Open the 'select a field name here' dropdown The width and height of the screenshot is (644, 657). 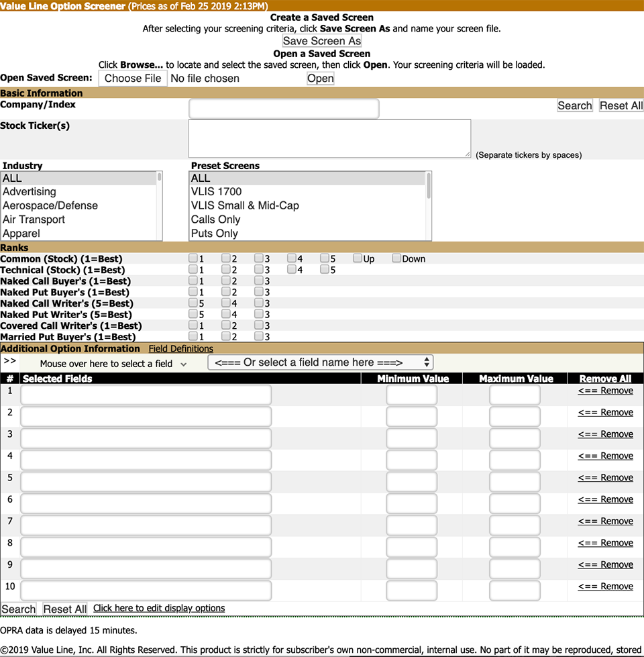point(321,362)
